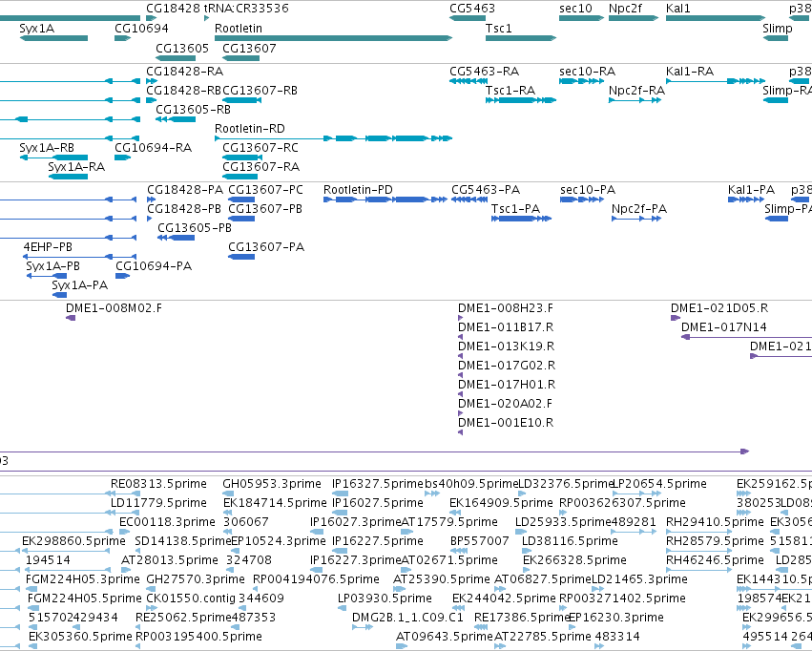
Task: Click the sec10-PA protein label
Action: tap(588, 190)
